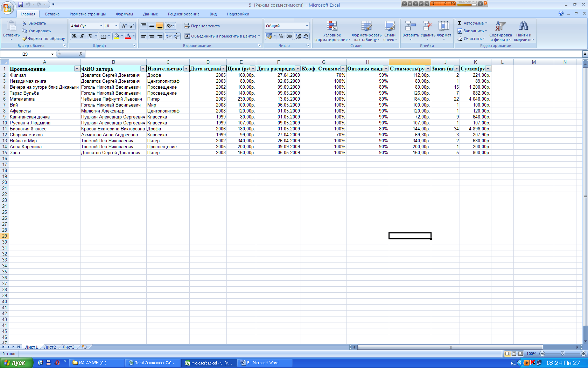This screenshot has height=368, width=588.
Task: Switch to the Формулы ribbon tab
Action: pos(124,14)
